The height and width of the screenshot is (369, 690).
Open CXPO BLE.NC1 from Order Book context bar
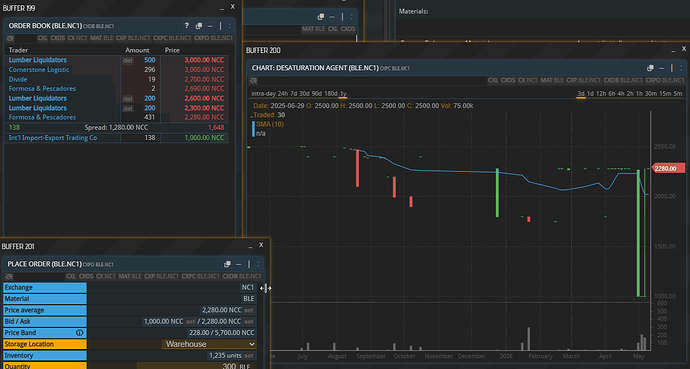(213, 38)
